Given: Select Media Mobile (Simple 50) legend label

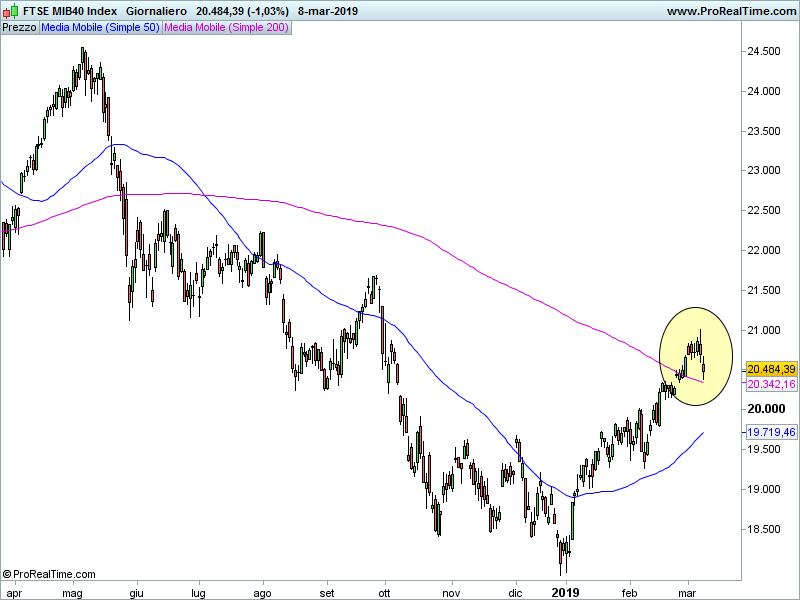Looking at the screenshot, I should (101, 28).
